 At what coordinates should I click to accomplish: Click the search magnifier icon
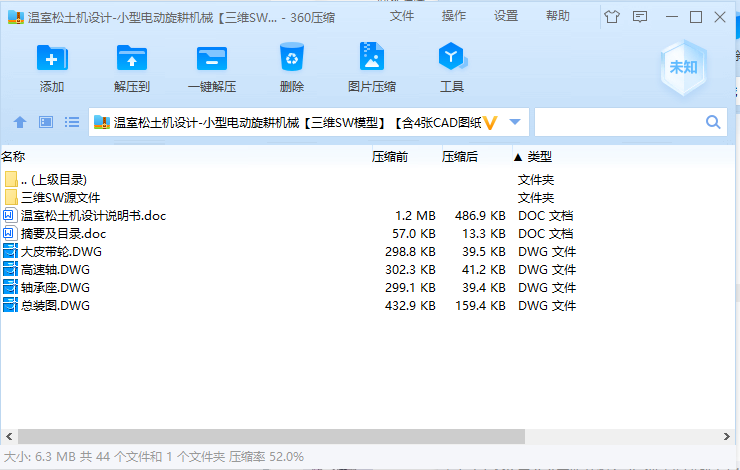click(713, 122)
